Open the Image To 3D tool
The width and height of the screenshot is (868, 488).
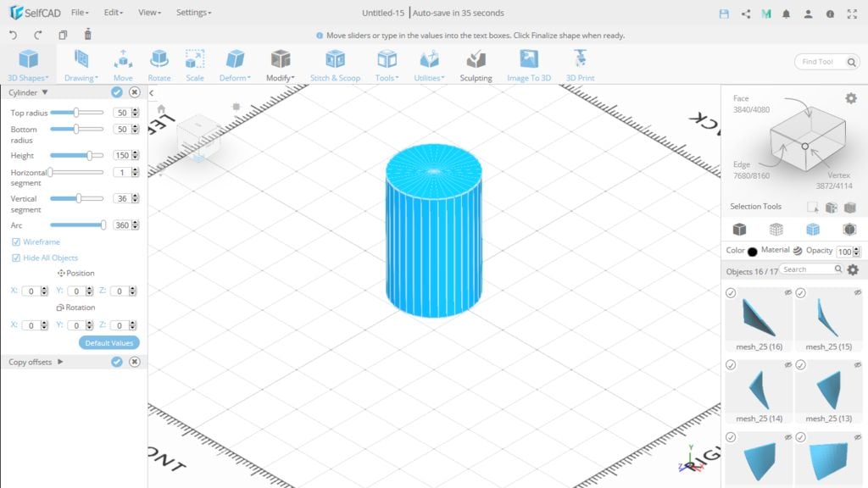529,64
